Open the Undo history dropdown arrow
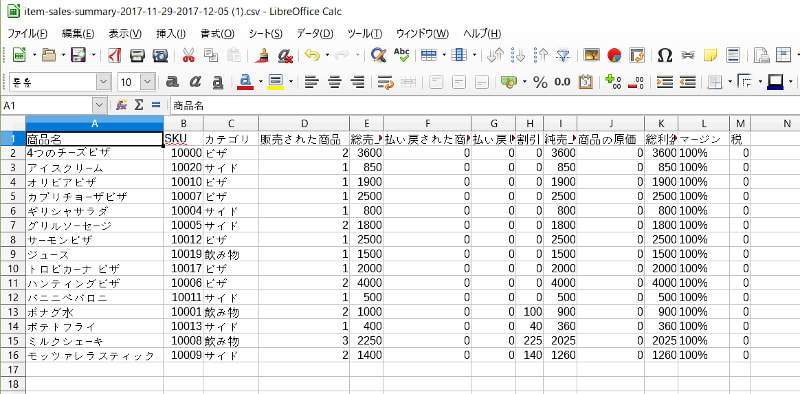Viewport: 800px width, 394px height. click(327, 55)
